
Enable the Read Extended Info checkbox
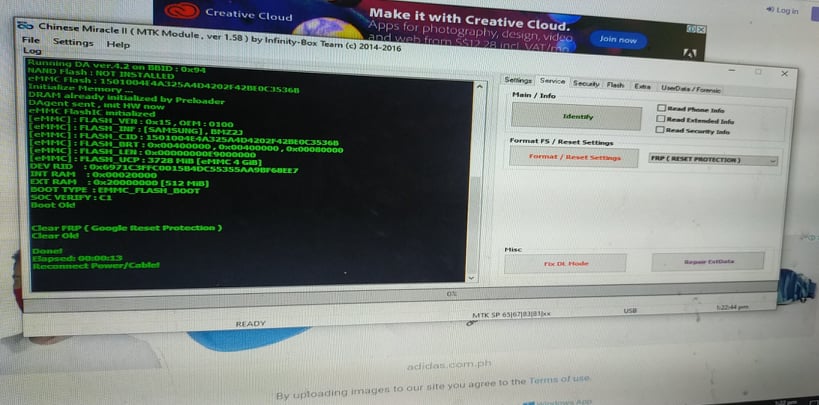(x=661, y=119)
